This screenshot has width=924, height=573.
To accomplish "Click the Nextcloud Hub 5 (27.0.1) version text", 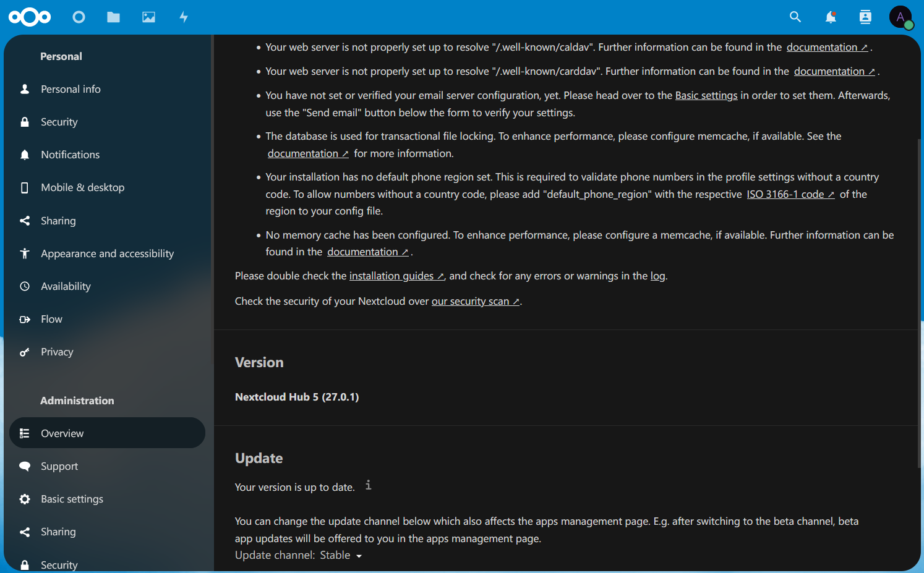I will click(x=297, y=397).
